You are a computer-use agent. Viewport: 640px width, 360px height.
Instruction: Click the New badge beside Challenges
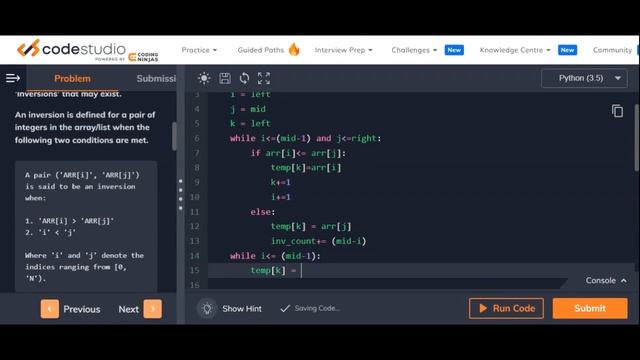454,50
